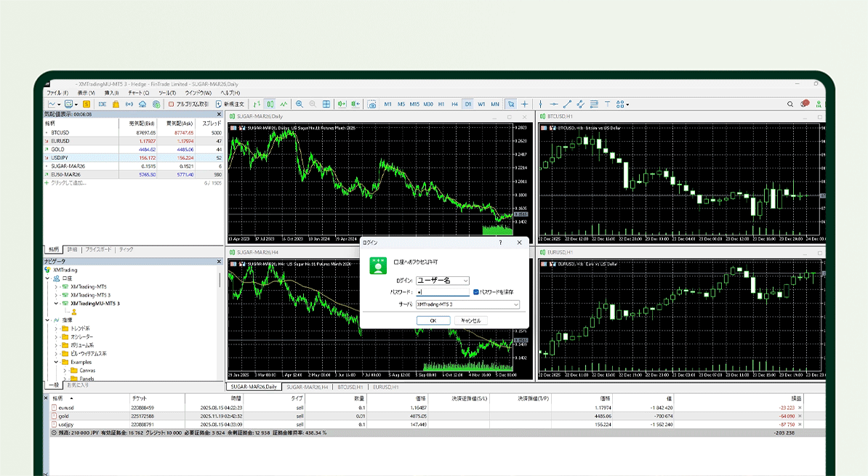
Task: Click the text label tool icon
Action: tap(608, 104)
